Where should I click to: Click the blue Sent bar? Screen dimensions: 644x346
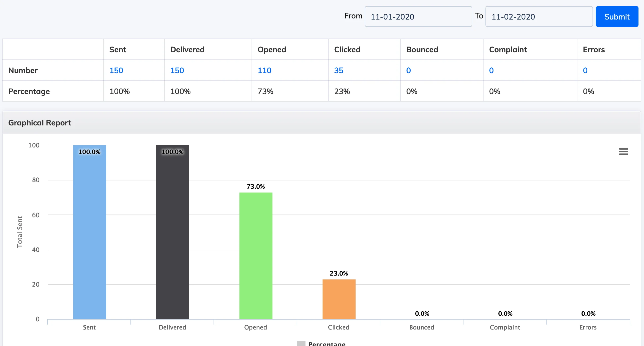[x=90, y=232]
